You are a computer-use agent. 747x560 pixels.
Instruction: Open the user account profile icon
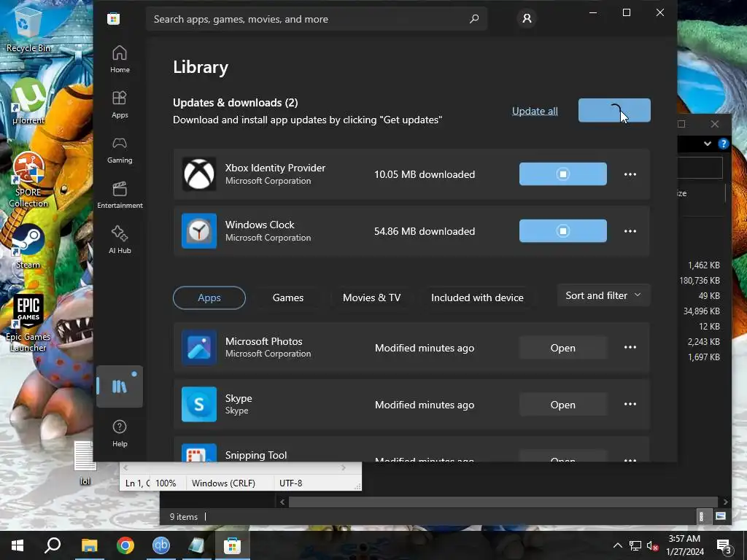527,18
